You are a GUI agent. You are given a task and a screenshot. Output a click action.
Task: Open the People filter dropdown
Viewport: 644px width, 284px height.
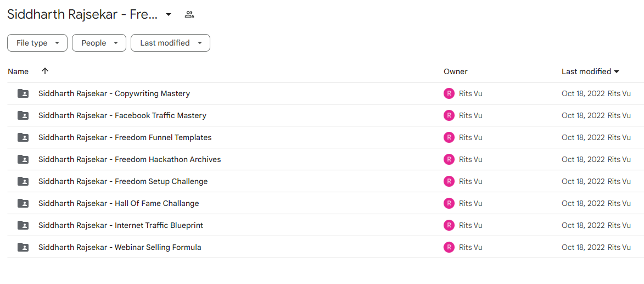click(x=99, y=43)
